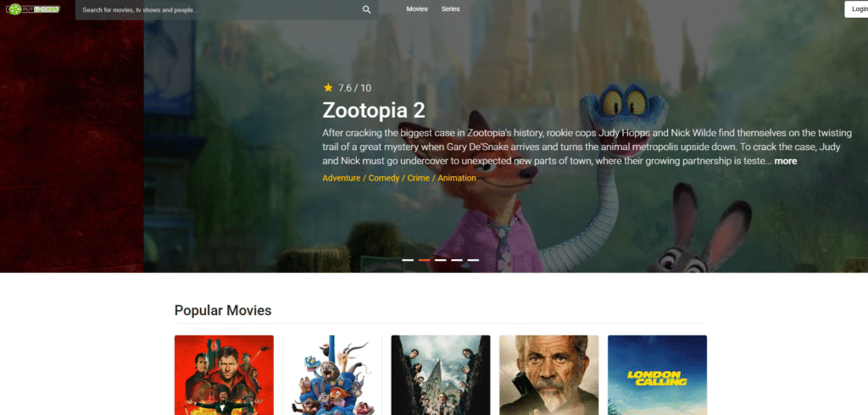Open the Series menu item
The width and height of the screenshot is (868, 415).
(451, 8)
